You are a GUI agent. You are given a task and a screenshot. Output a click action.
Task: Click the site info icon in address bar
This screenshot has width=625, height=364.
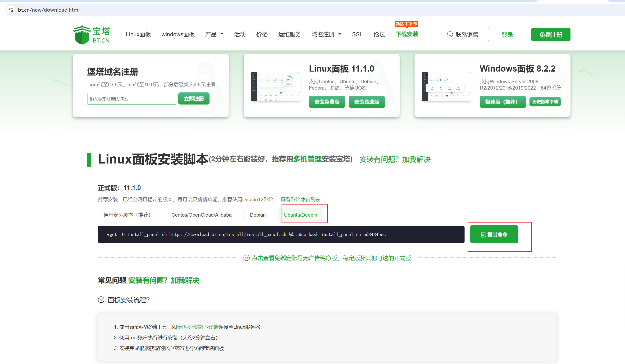tap(11, 10)
